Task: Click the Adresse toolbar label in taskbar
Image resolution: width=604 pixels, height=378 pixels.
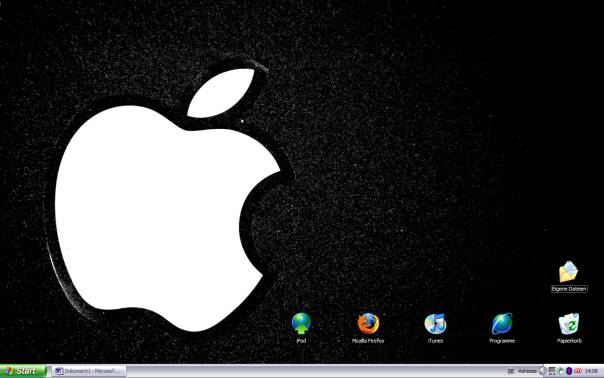Action: pyautogui.click(x=527, y=371)
